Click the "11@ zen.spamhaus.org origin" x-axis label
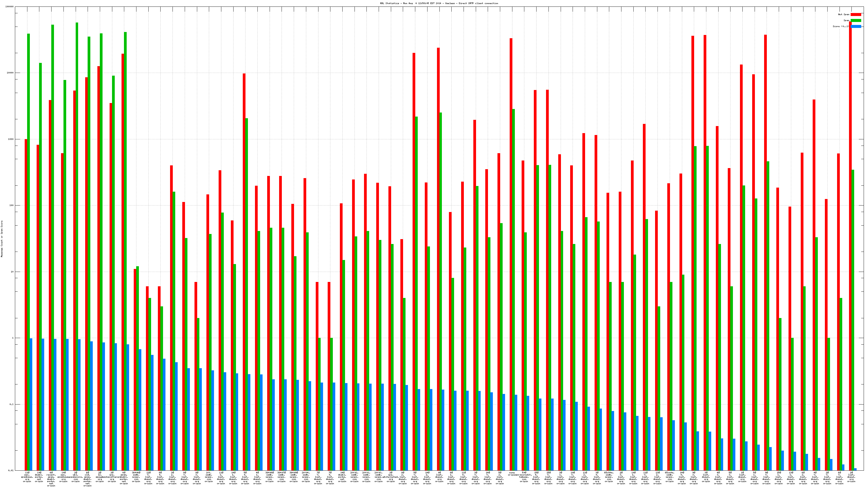This screenshot has width=868, height=488. pos(27,477)
